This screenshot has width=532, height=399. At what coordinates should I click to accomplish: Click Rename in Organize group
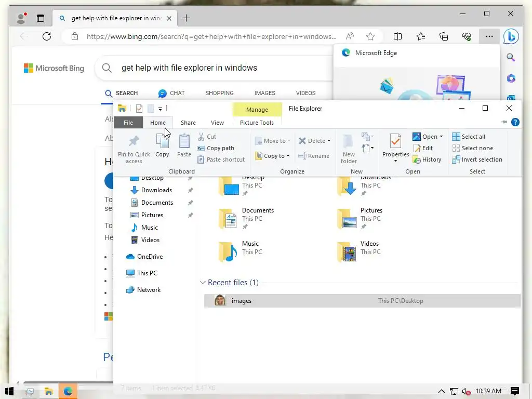(314, 156)
